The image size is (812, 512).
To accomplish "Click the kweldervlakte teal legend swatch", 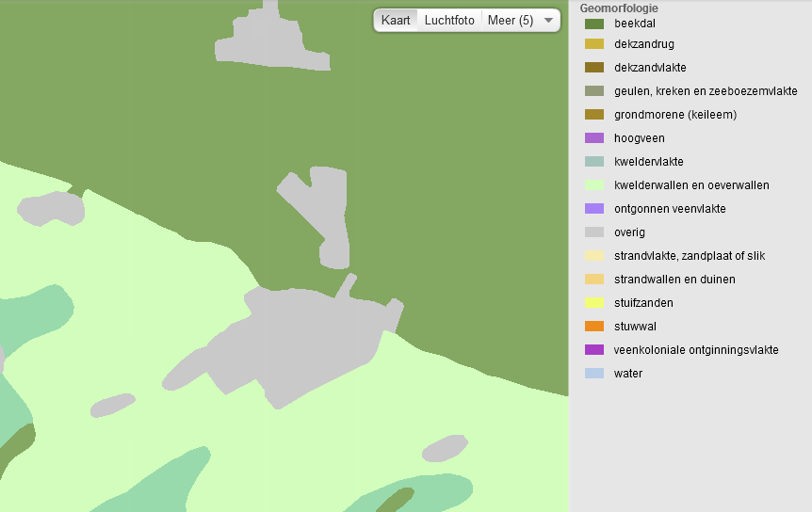I will [x=593, y=162].
